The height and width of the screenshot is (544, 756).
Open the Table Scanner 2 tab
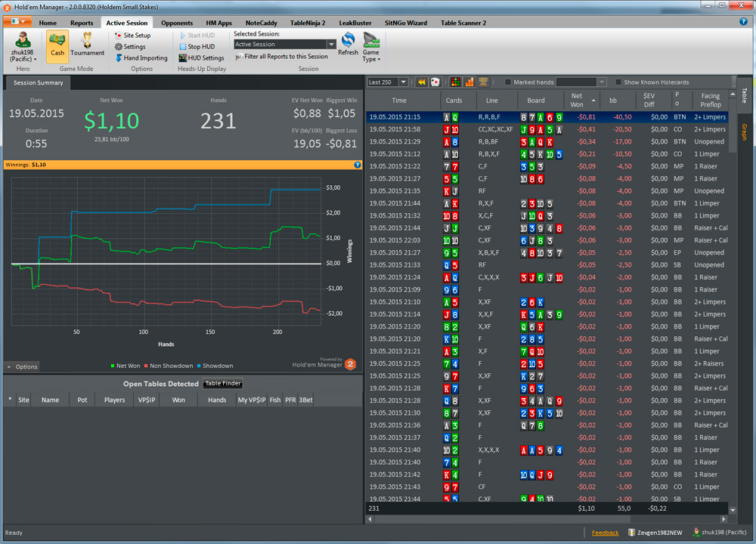[463, 23]
